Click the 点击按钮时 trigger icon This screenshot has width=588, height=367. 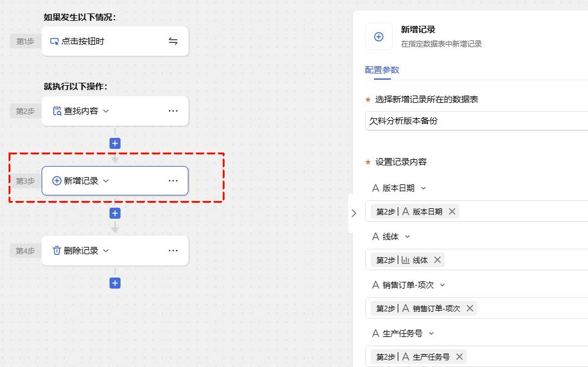click(x=54, y=41)
